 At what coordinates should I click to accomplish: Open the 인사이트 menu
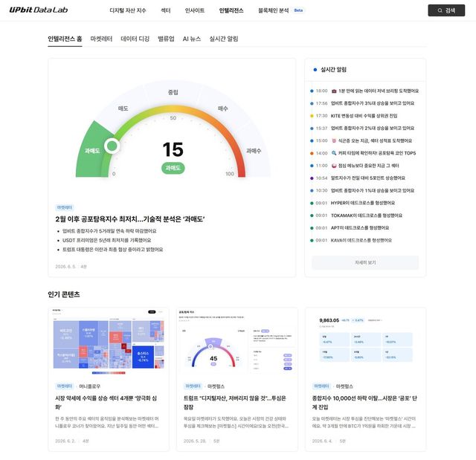click(195, 10)
